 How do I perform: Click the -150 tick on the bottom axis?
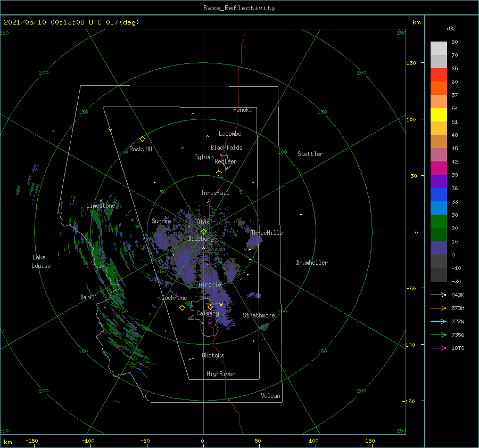[x=32, y=441]
